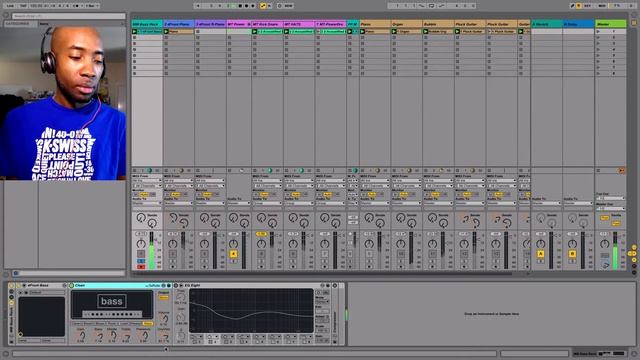
Task: Click the orange Back to Arrangement button
Action: [622, 170]
